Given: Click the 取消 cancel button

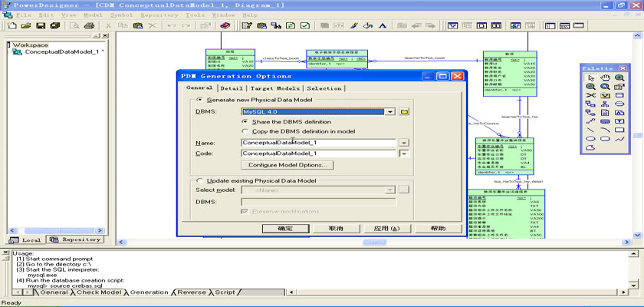Looking at the screenshot, I should [336, 229].
